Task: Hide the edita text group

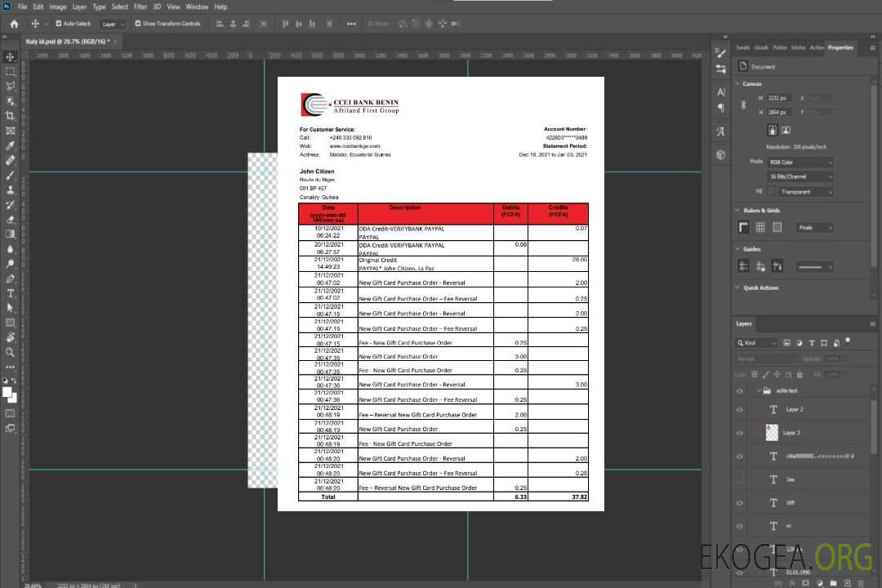Action: point(740,391)
